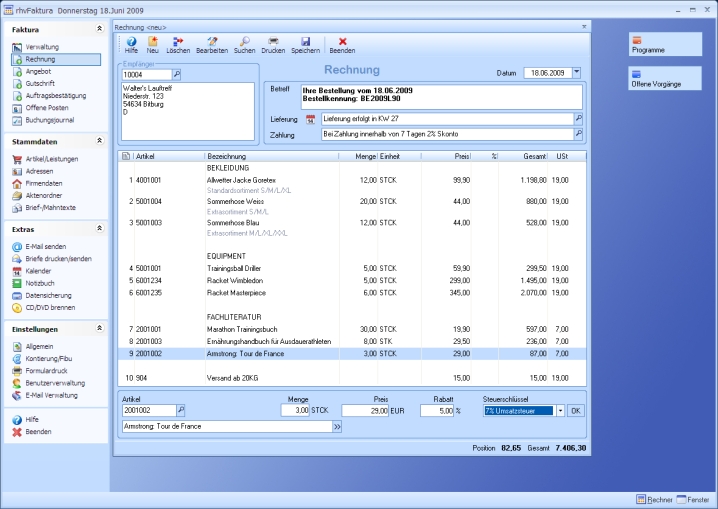Screen dimensions: 718x509
Task: Select Offene Posten in sidebar
Action: point(47,108)
